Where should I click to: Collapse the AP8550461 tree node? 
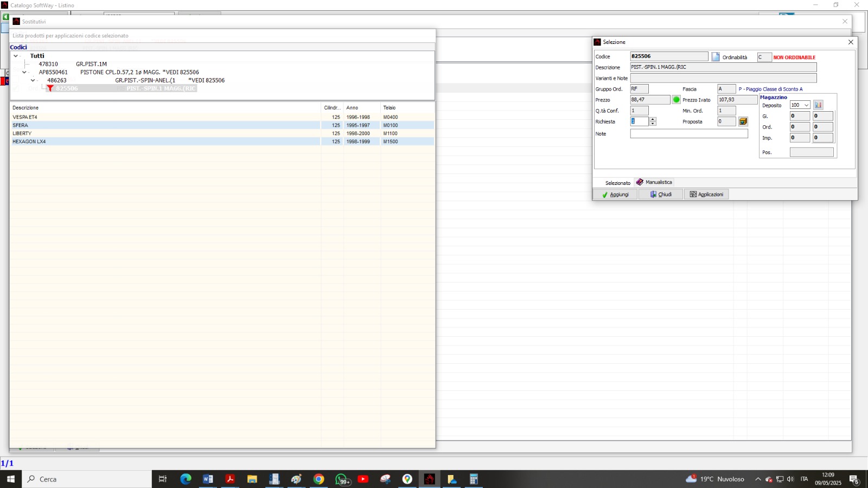point(24,72)
